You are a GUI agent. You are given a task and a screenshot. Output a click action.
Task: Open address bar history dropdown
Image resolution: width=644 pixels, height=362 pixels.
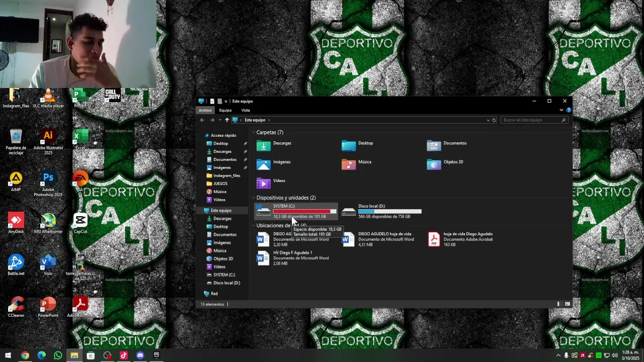pos(488,120)
